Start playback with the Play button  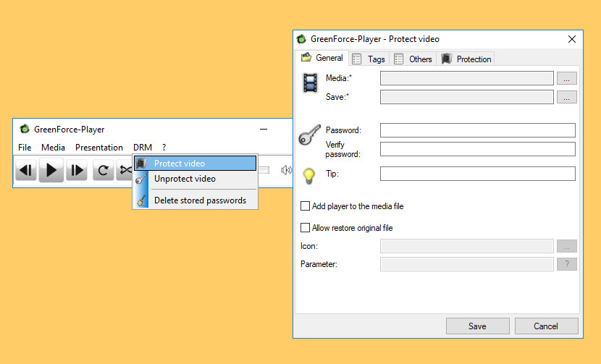click(x=51, y=170)
